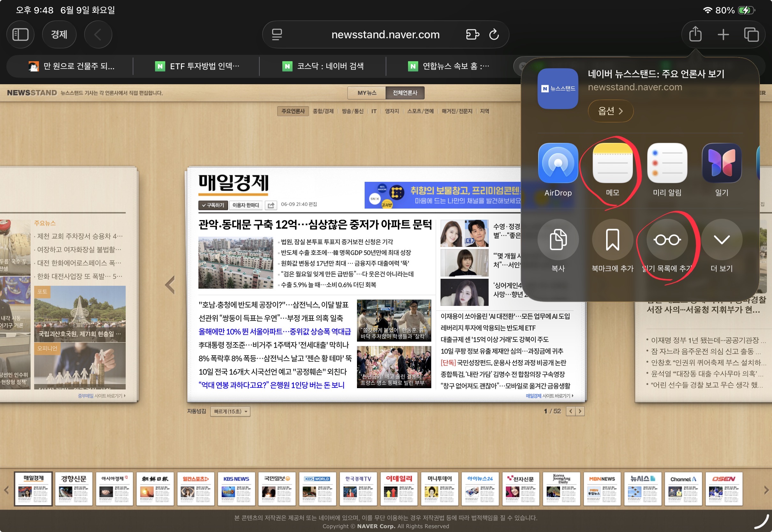
Task: Share the page to Notes (메모)
Action: 613,170
